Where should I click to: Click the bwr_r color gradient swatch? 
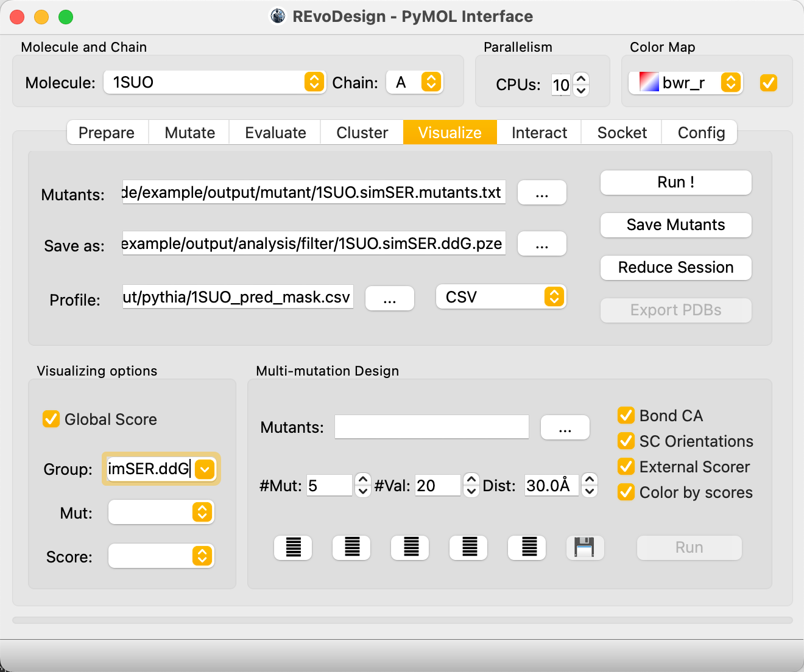pyautogui.click(x=649, y=82)
